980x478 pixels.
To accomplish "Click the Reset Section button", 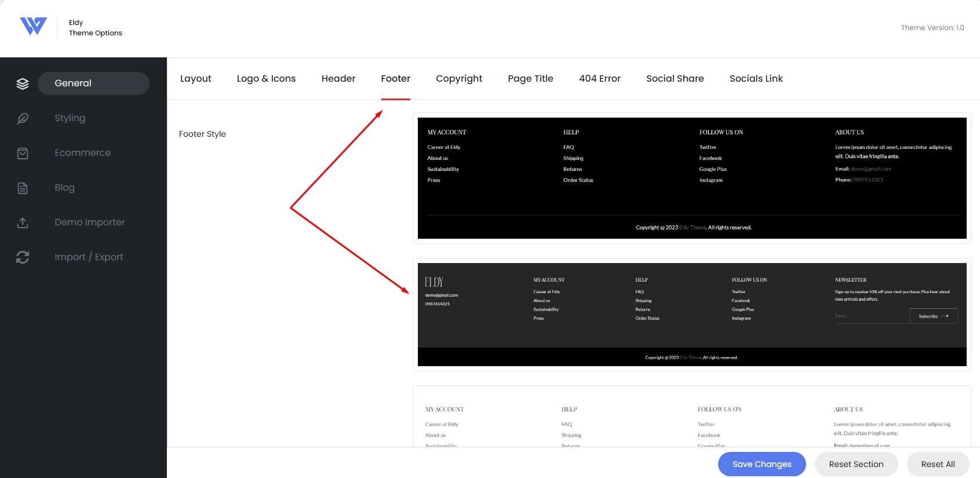I will [856, 464].
